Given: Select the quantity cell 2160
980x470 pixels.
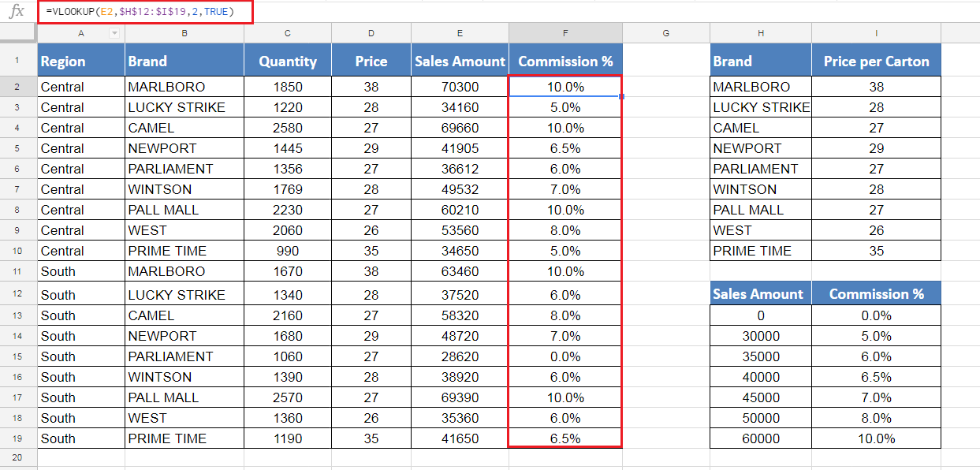Looking at the screenshot, I should [288, 315].
